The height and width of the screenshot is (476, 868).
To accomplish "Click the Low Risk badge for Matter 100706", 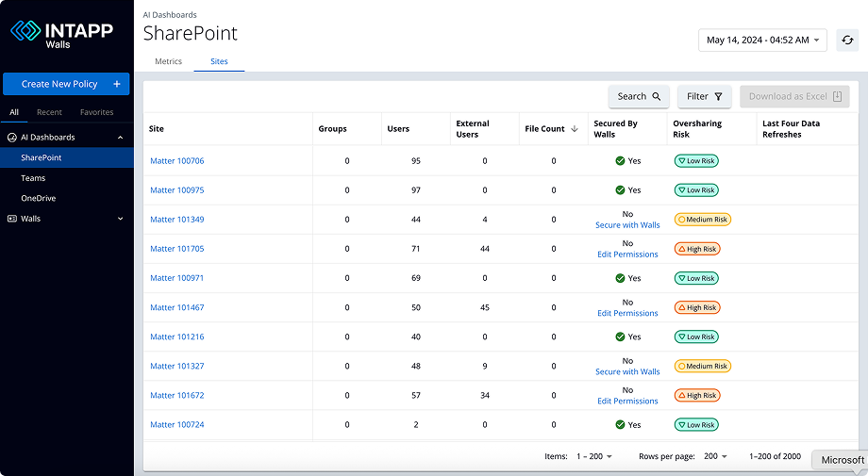I will click(x=696, y=161).
